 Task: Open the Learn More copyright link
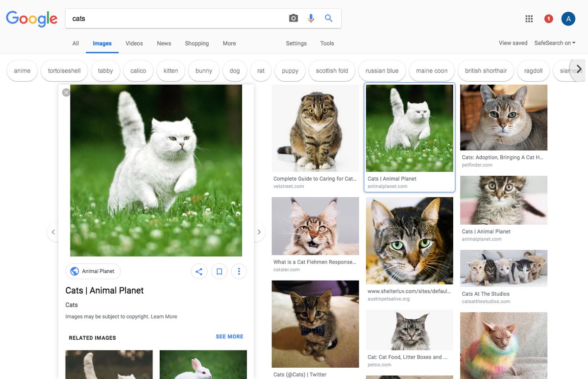tap(164, 316)
